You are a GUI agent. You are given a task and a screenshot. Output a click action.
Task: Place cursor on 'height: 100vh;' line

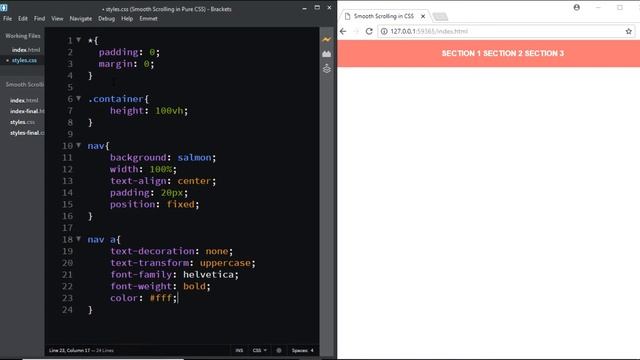pyautogui.click(x=149, y=110)
